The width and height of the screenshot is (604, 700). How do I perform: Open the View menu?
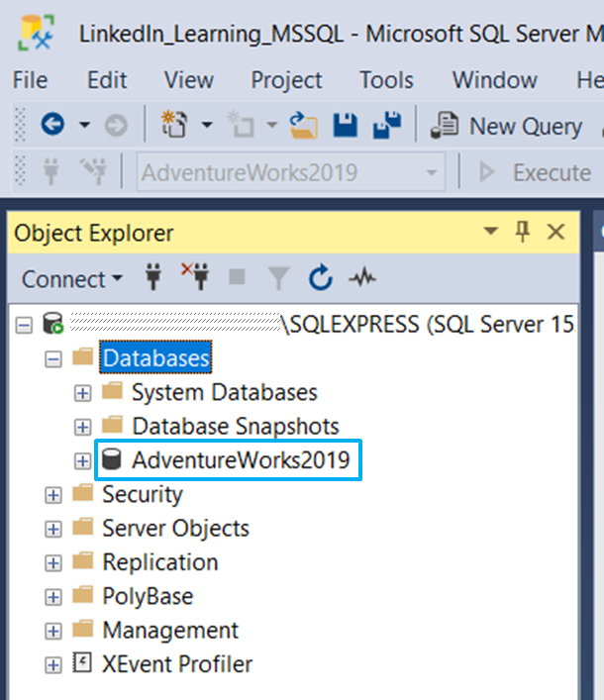pyautogui.click(x=188, y=80)
